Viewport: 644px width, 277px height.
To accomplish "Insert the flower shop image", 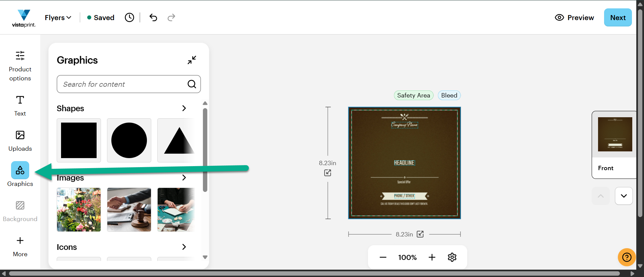I will click(x=79, y=210).
